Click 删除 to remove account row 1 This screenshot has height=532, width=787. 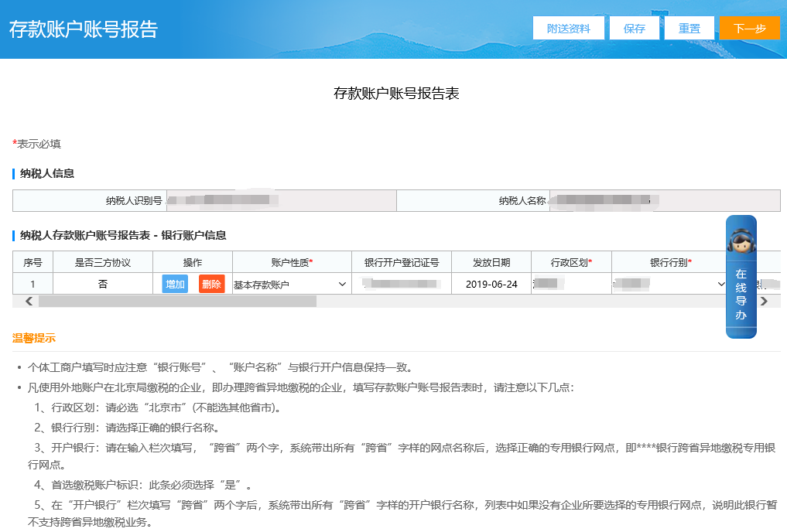point(210,284)
